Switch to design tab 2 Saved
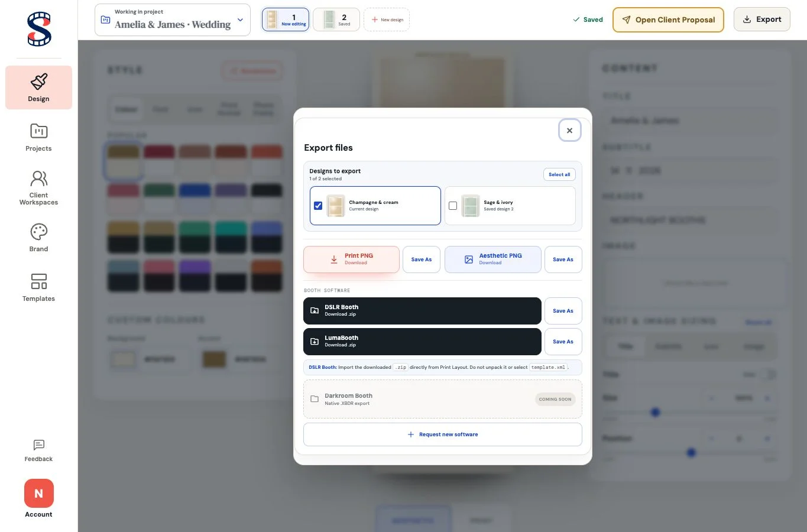Image resolution: width=807 pixels, height=532 pixels. click(x=336, y=20)
